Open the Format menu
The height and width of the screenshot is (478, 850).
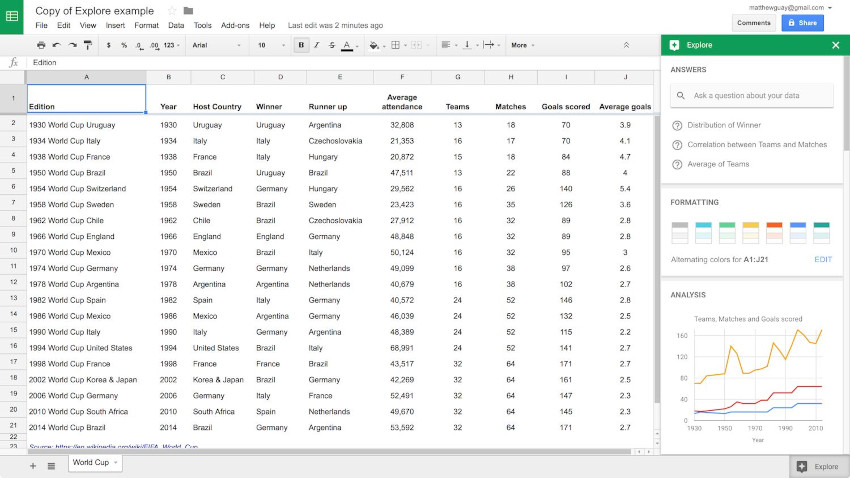(146, 25)
